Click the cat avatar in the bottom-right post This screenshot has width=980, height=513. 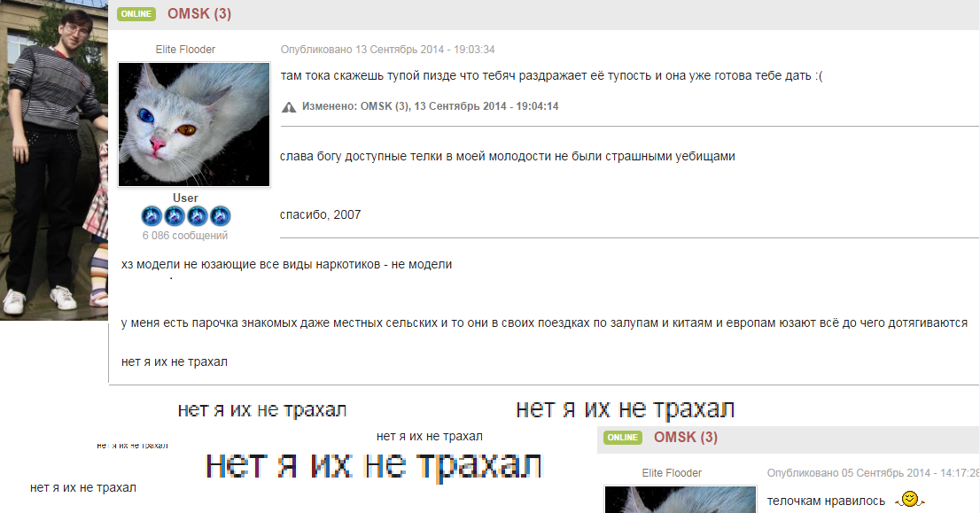tap(680, 501)
